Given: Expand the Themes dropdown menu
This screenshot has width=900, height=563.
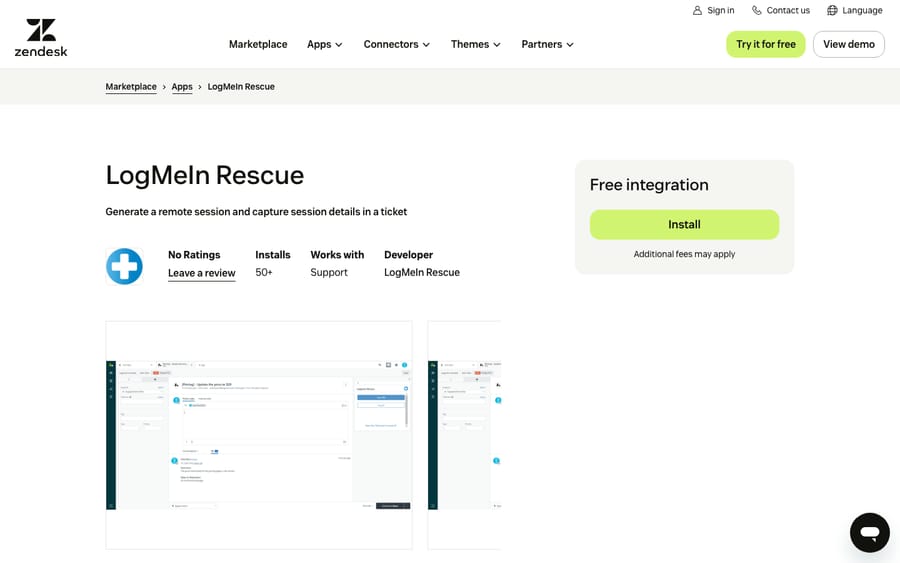Looking at the screenshot, I should click(x=476, y=44).
